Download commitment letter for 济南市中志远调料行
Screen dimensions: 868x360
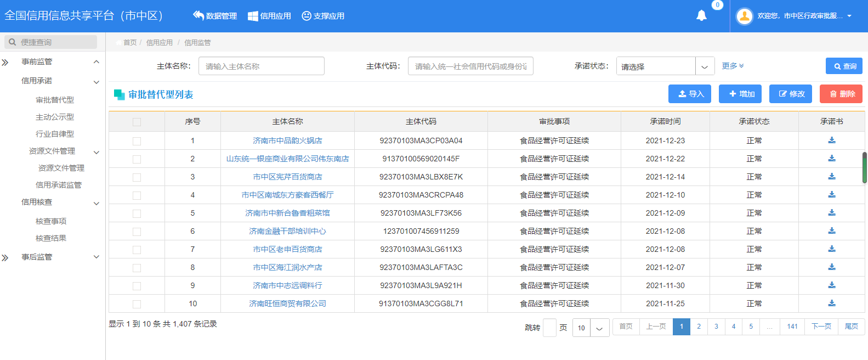[x=832, y=285]
